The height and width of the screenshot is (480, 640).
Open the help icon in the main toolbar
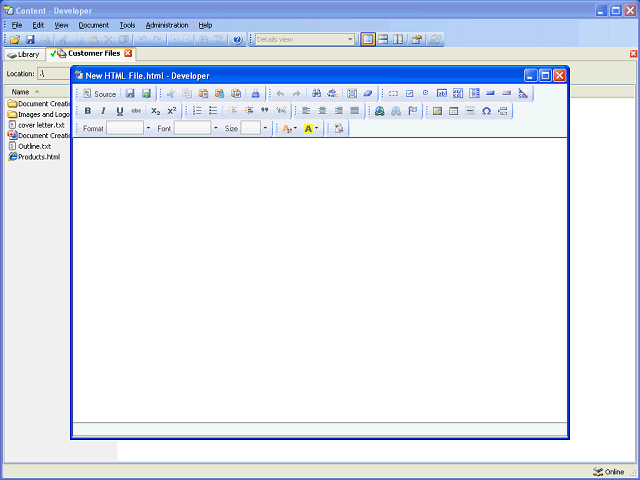238,40
